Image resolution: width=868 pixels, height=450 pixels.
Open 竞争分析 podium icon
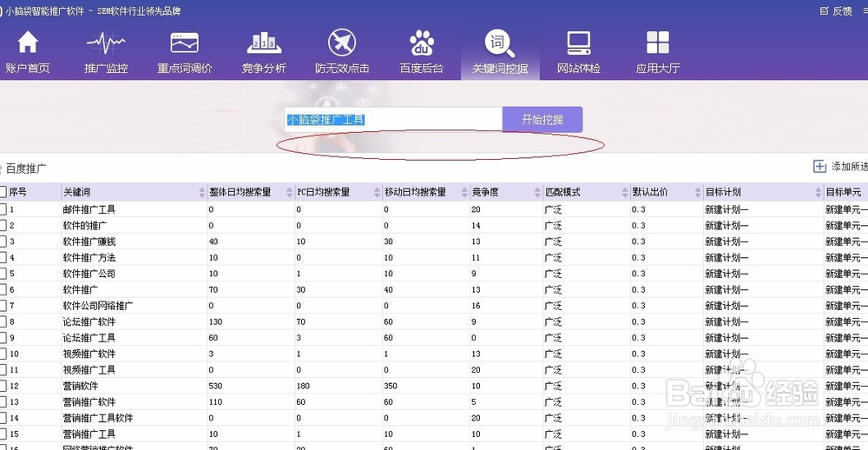(x=264, y=43)
